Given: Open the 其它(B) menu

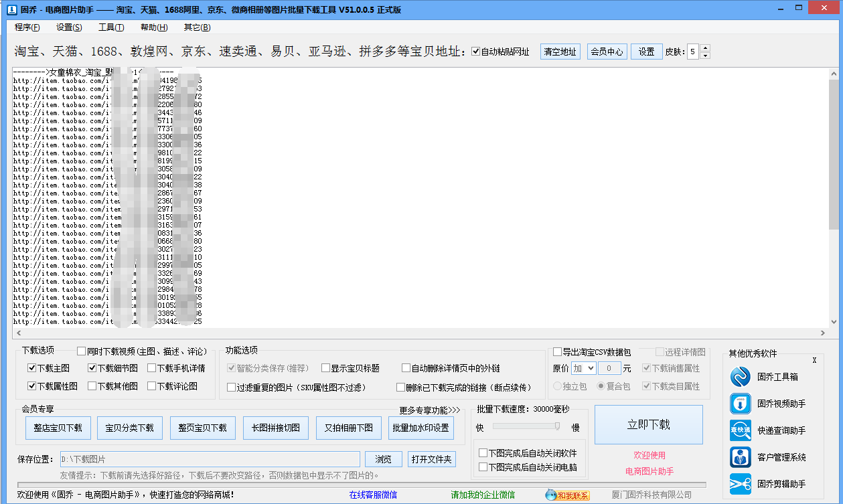Looking at the screenshot, I should point(197,27).
